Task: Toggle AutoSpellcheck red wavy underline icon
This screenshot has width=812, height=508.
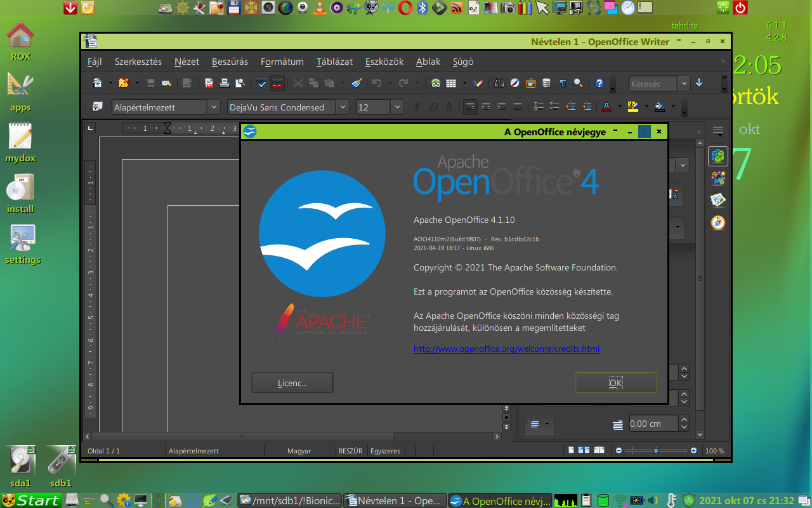Action: (277, 83)
